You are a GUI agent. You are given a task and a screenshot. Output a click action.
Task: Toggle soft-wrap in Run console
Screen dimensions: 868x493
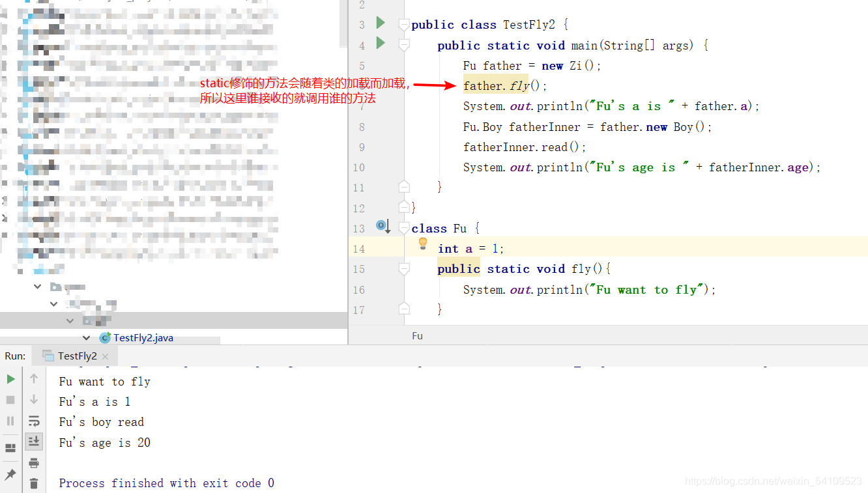tap(34, 421)
